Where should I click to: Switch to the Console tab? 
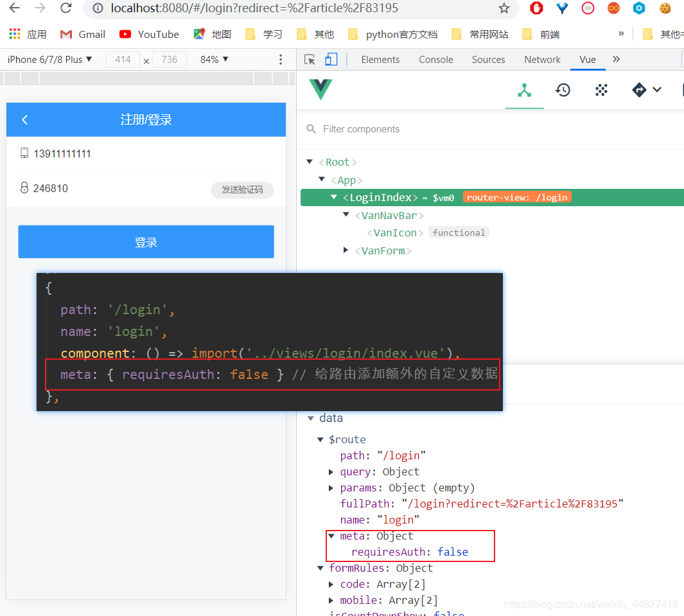pyautogui.click(x=436, y=59)
